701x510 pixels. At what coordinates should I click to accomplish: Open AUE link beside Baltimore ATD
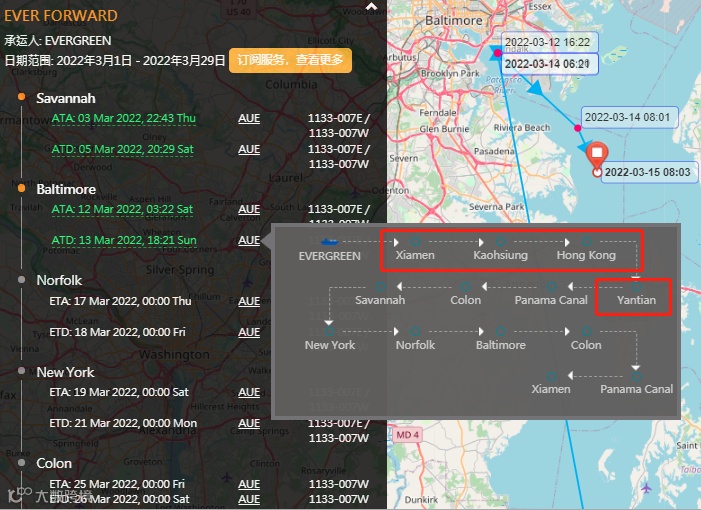coord(249,240)
